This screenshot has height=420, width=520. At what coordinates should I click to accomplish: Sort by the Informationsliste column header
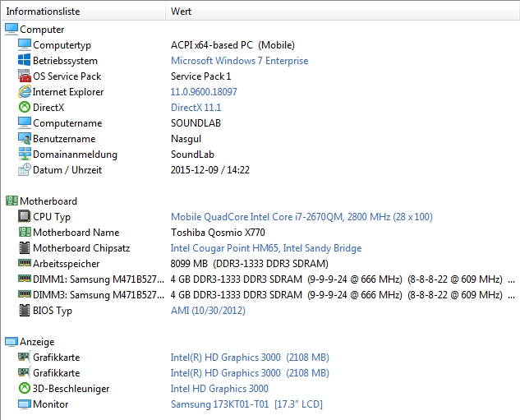click(x=83, y=12)
